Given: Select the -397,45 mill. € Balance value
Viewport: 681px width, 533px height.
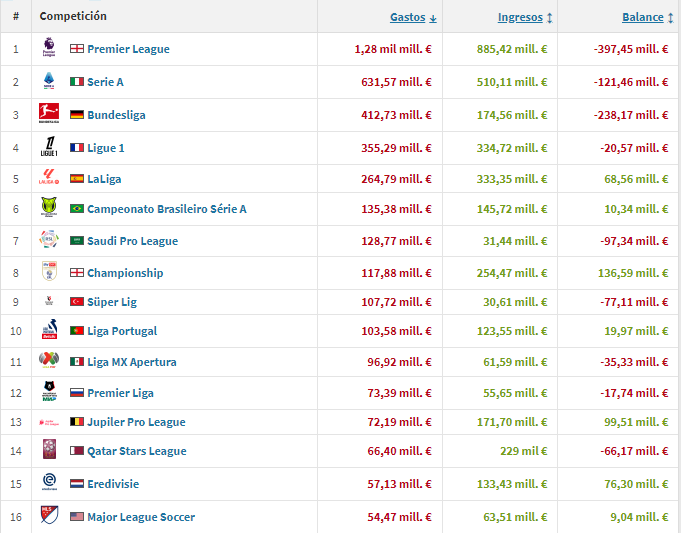Looking at the screenshot, I should (x=631, y=49).
